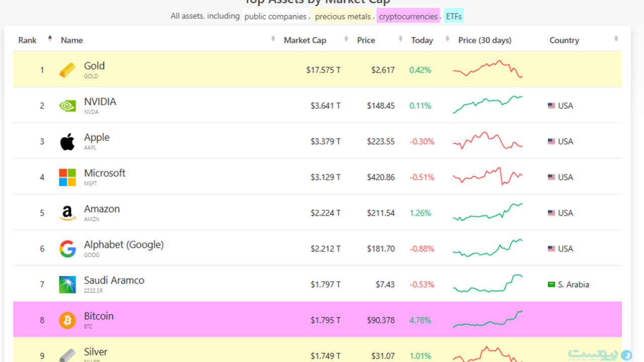This screenshot has height=362, width=644.
Task: Click Gold today change 0.42%
Action: [x=420, y=70]
